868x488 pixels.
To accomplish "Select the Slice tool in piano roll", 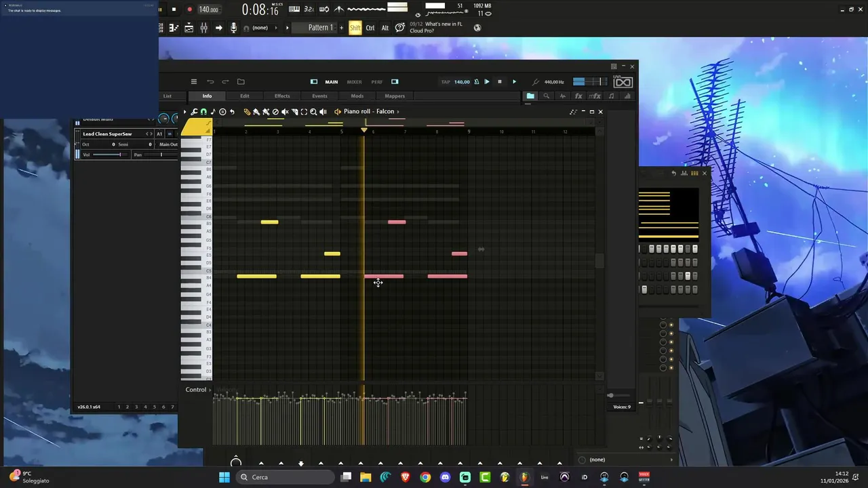I will (x=294, y=112).
